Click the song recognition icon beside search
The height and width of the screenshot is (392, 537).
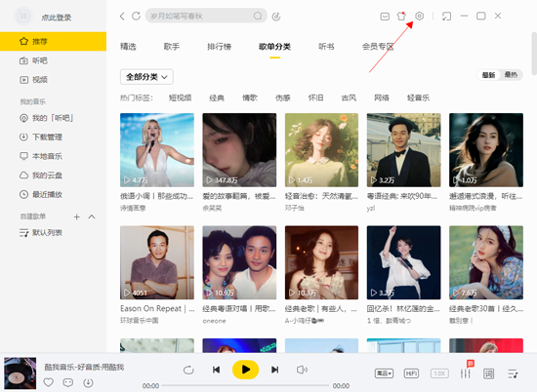[x=276, y=17]
